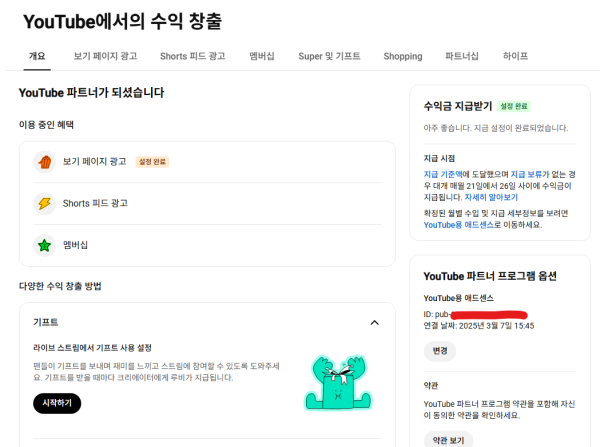Click the 멤버십 row in benefits list

click(x=207, y=245)
